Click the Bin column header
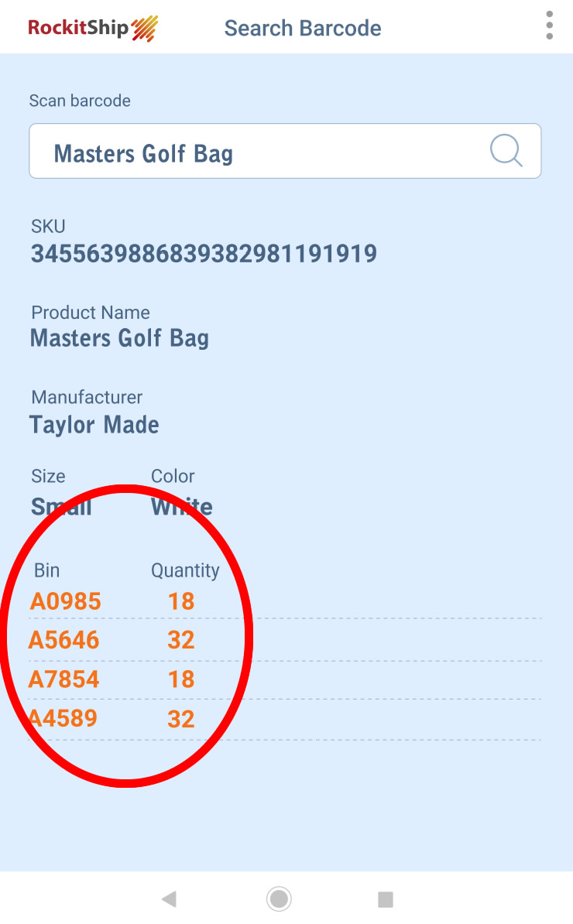 point(47,570)
